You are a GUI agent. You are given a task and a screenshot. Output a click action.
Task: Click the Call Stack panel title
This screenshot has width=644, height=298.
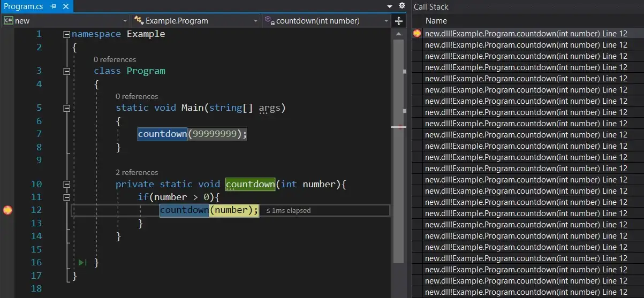coord(431,7)
